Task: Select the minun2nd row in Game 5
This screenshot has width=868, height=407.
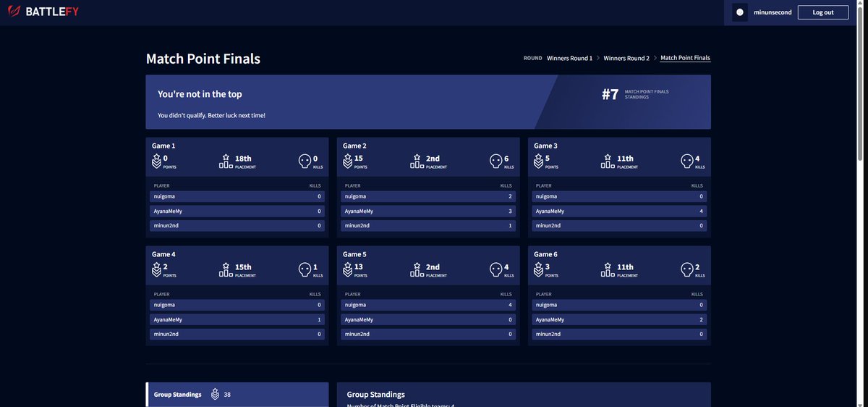Action: 428,334
